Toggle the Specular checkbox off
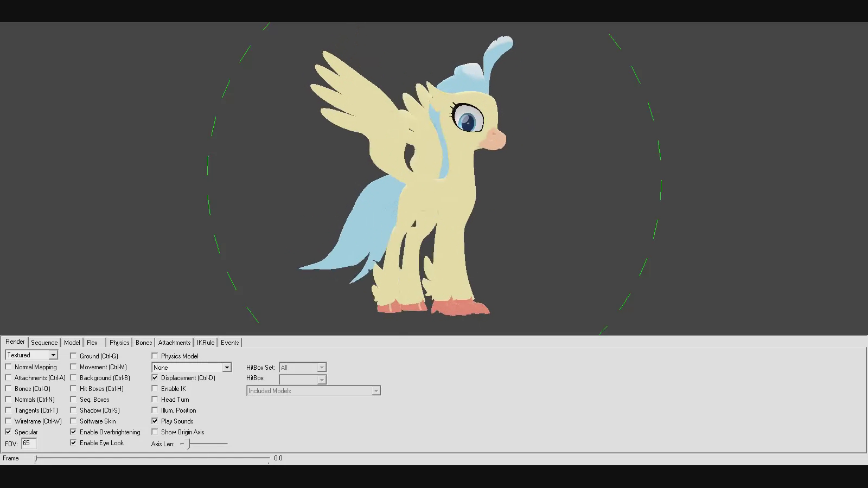Viewport: 868px width, 488px height. tap(9, 432)
